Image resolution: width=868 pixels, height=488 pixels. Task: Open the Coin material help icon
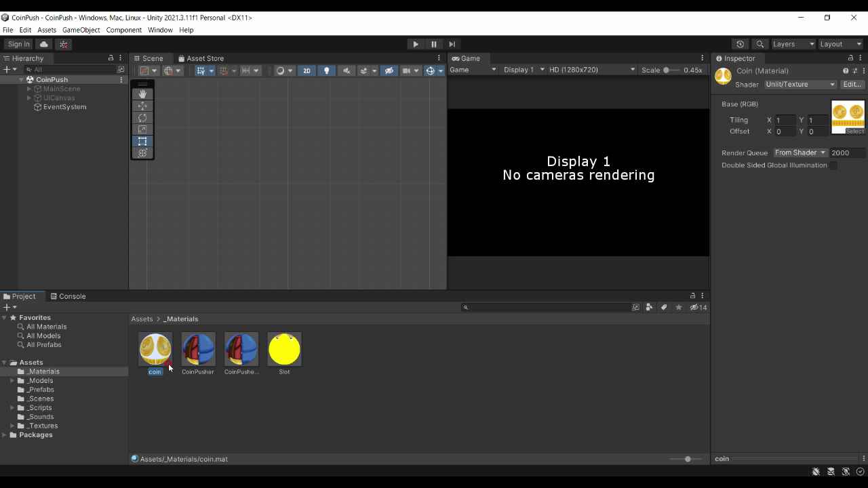point(846,70)
